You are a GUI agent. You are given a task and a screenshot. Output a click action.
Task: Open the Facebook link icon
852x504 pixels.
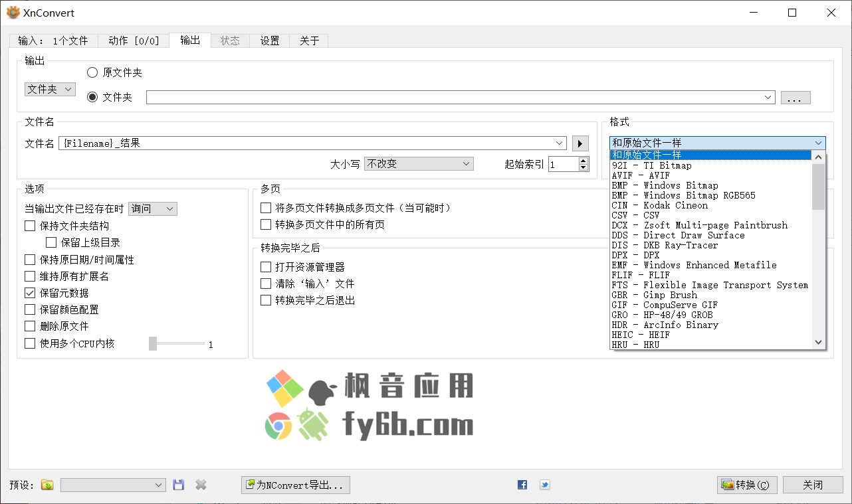522,485
